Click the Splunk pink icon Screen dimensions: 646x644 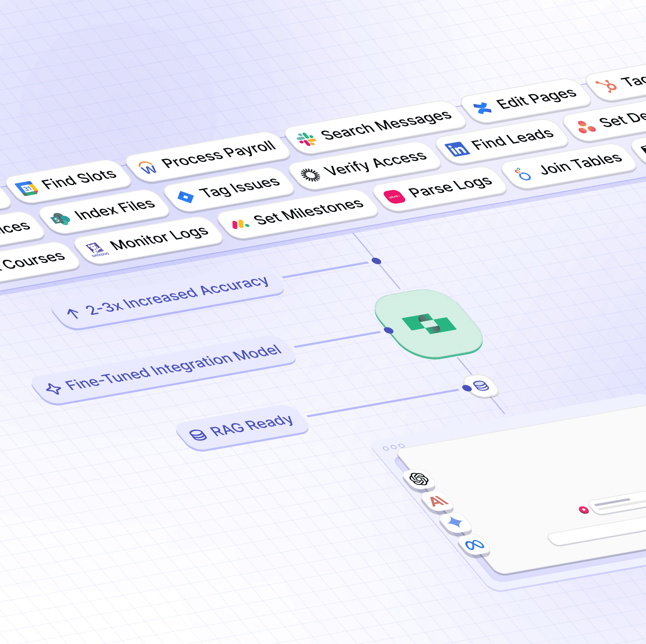point(394,196)
